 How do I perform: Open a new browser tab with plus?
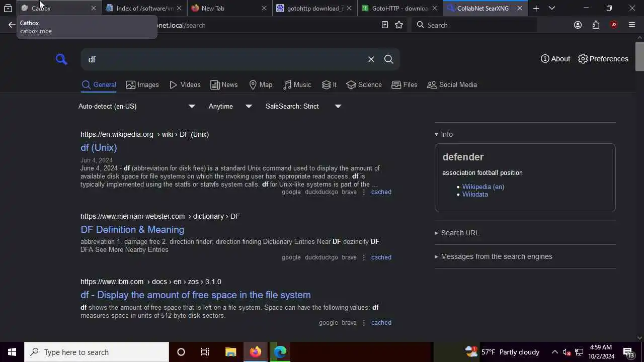click(x=536, y=8)
